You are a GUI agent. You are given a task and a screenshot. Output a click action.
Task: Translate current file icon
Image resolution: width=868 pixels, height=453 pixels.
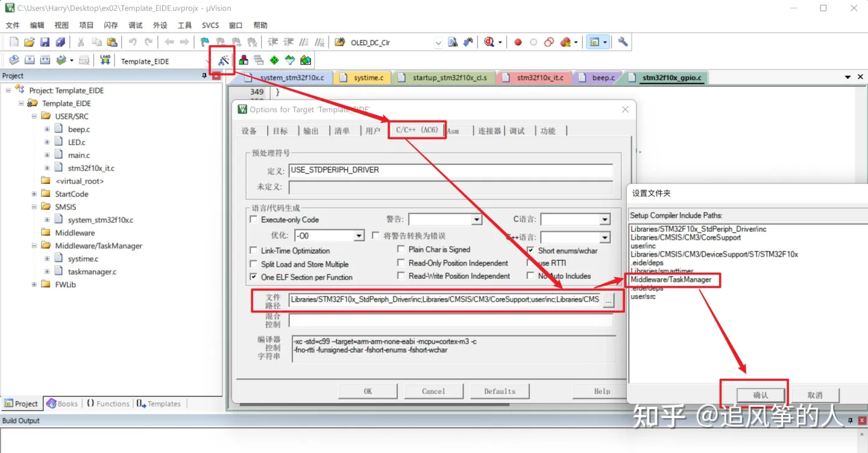[14, 60]
